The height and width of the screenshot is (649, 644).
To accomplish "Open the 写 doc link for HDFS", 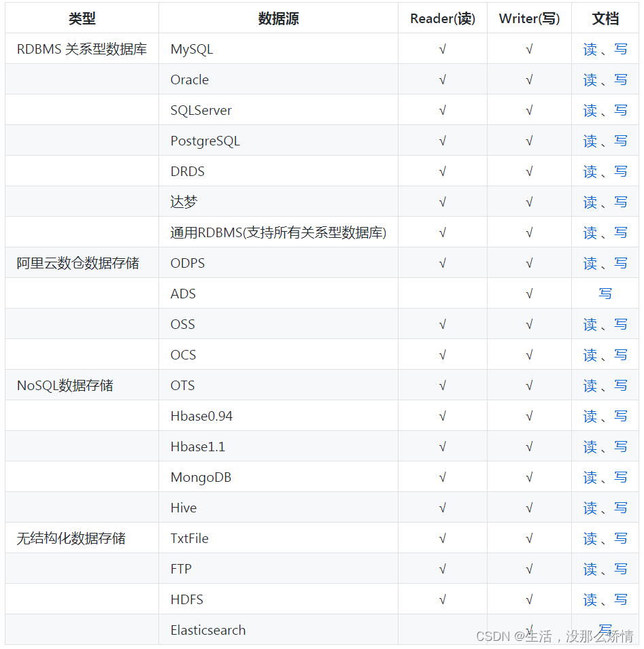I will pyautogui.click(x=620, y=600).
